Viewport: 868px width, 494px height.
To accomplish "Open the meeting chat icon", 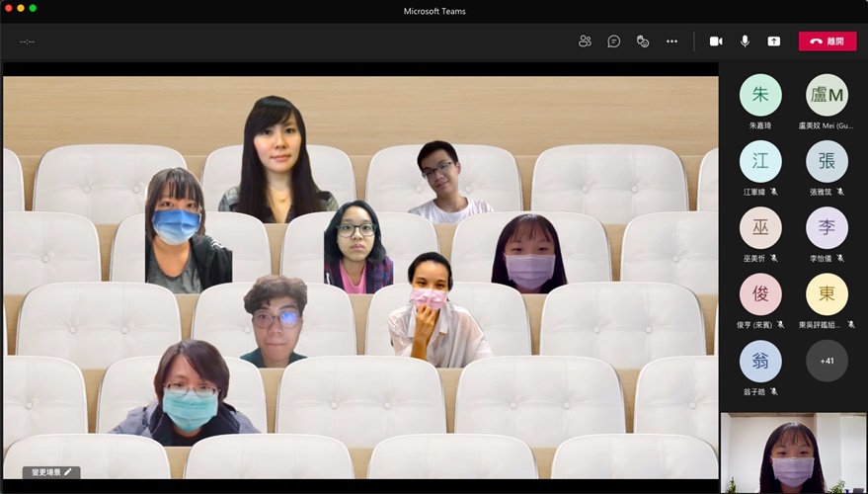I will pos(613,41).
